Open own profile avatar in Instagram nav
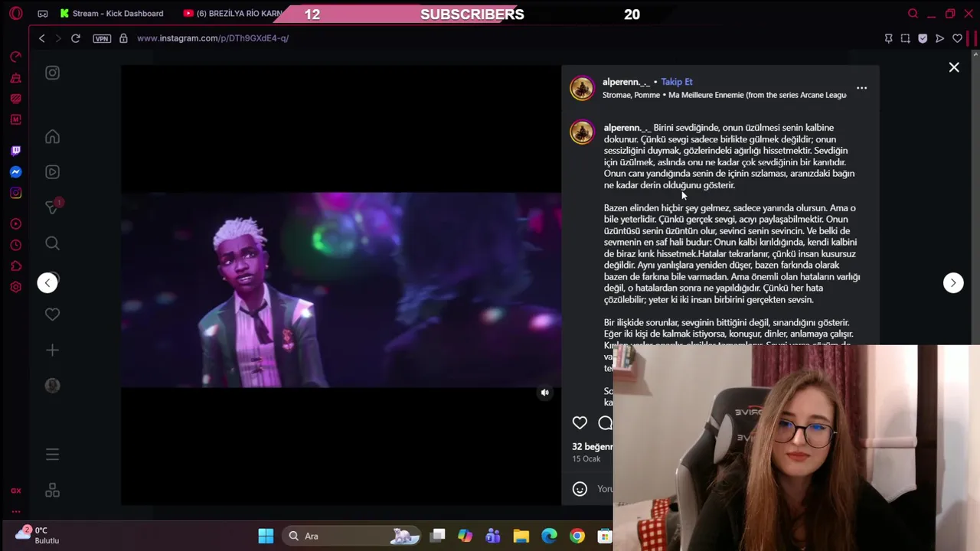The height and width of the screenshot is (551, 980). (x=52, y=386)
